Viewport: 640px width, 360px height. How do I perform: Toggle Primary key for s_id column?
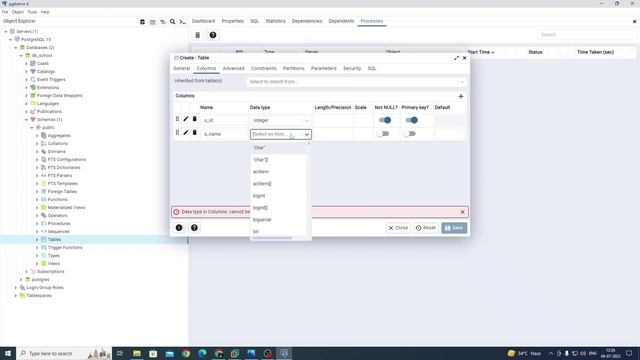click(x=411, y=120)
